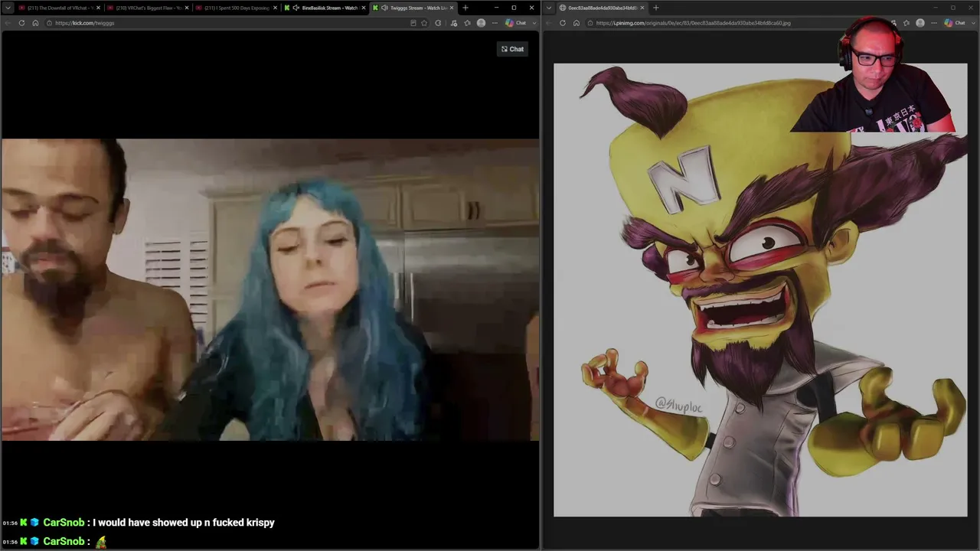Open the settings and more menu in Kick window
Screen dimensions: 980x551
pyautogui.click(x=495, y=23)
